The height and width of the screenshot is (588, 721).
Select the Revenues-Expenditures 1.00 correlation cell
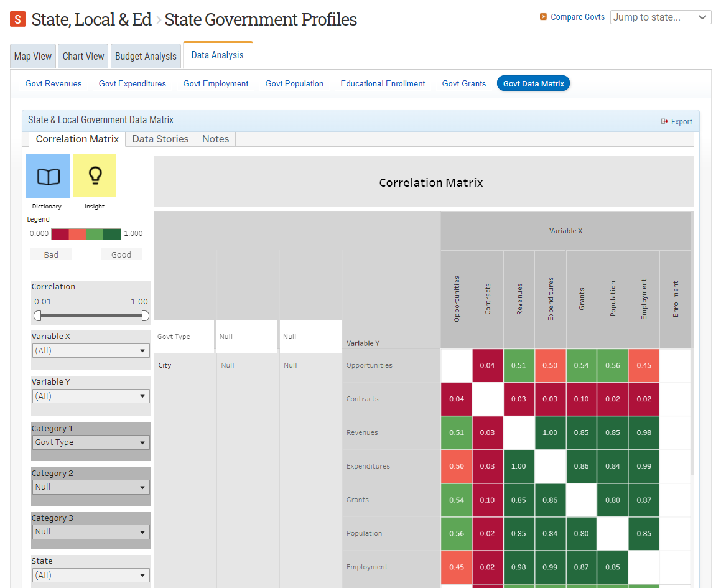click(x=550, y=432)
